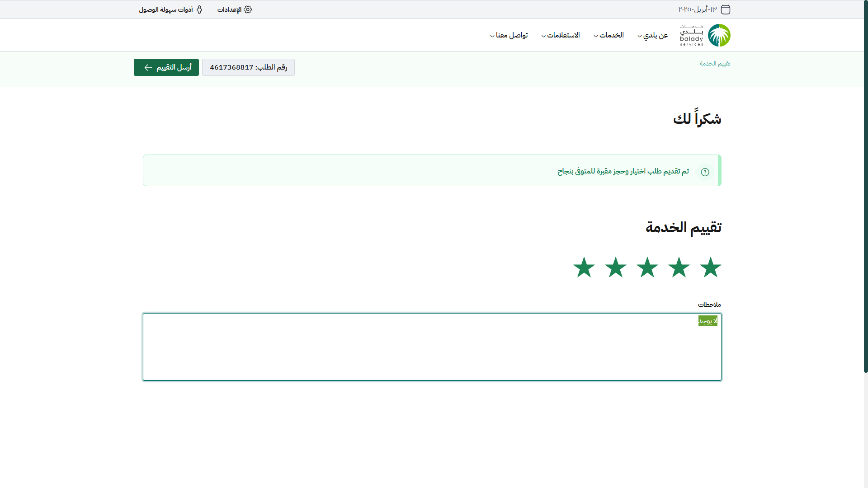Screen dimensions: 868x488
Task: Click the accessibility tools person icon
Action: click(199, 9)
